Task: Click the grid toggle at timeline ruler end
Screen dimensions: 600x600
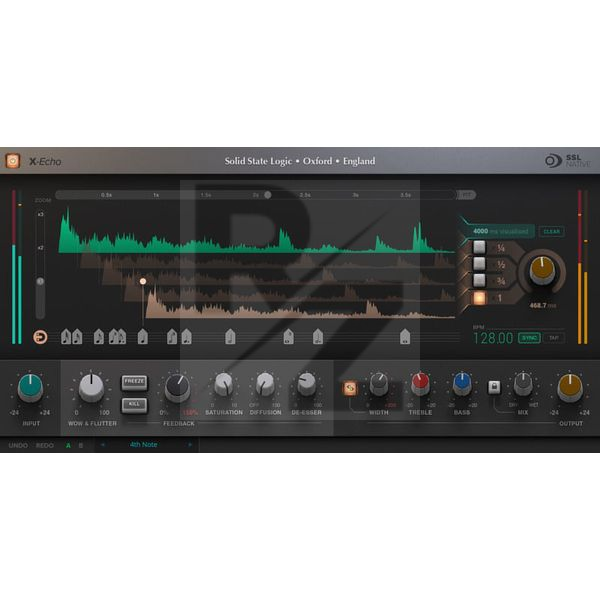Action: click(x=466, y=195)
